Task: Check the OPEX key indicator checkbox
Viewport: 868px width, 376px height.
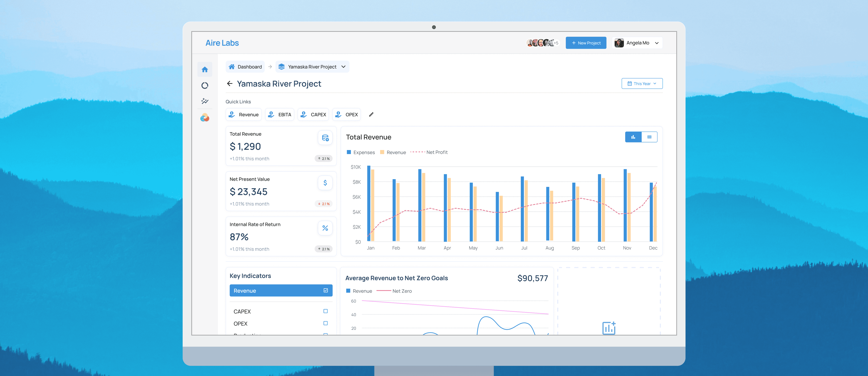Action: pos(325,323)
